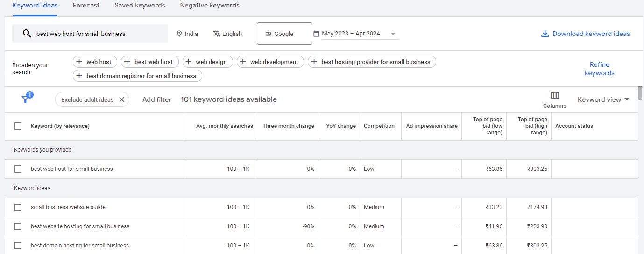Screen dimensions: 644x254
Task: Switch to the Keyword ideas tab
Action: [x=35, y=6]
